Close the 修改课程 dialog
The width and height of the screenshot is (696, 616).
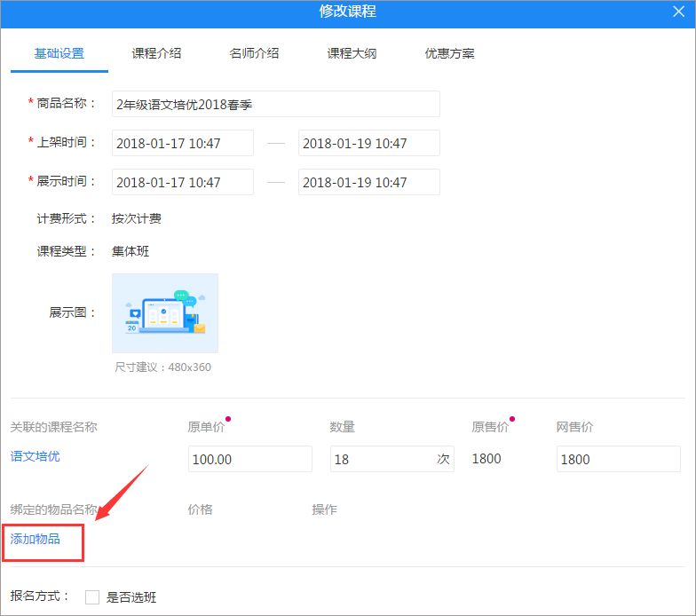pos(679,12)
